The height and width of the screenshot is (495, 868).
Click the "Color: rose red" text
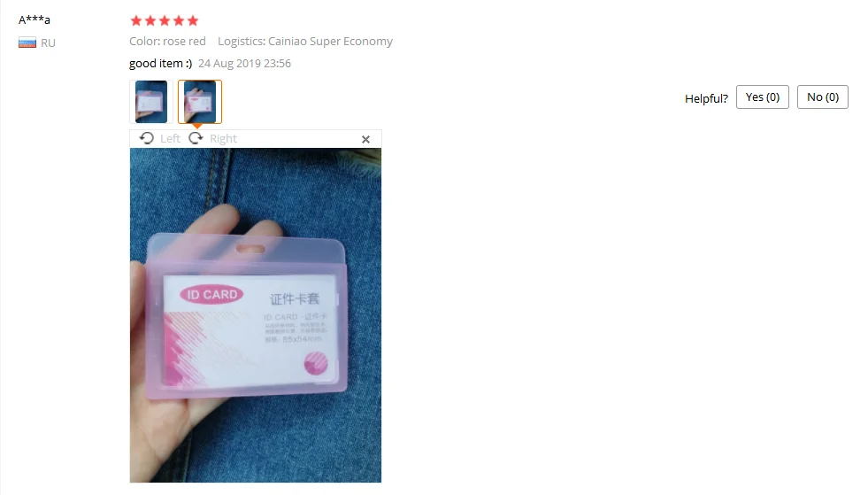coord(168,42)
